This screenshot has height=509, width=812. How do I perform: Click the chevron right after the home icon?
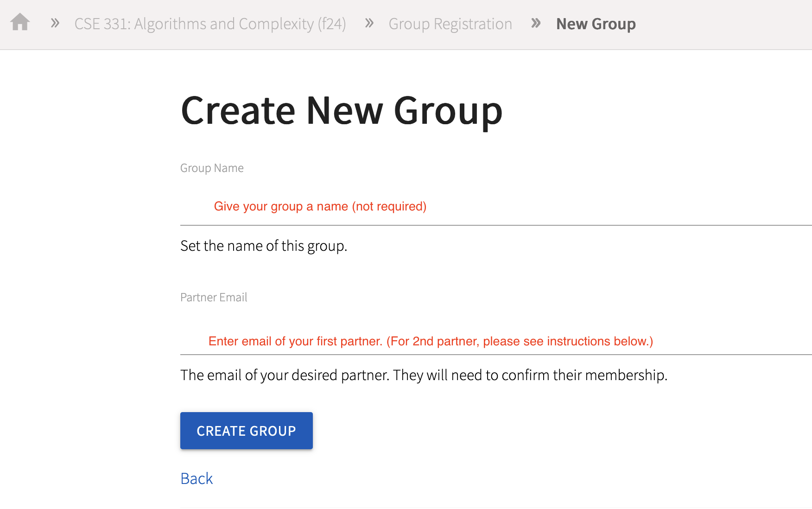click(x=55, y=23)
